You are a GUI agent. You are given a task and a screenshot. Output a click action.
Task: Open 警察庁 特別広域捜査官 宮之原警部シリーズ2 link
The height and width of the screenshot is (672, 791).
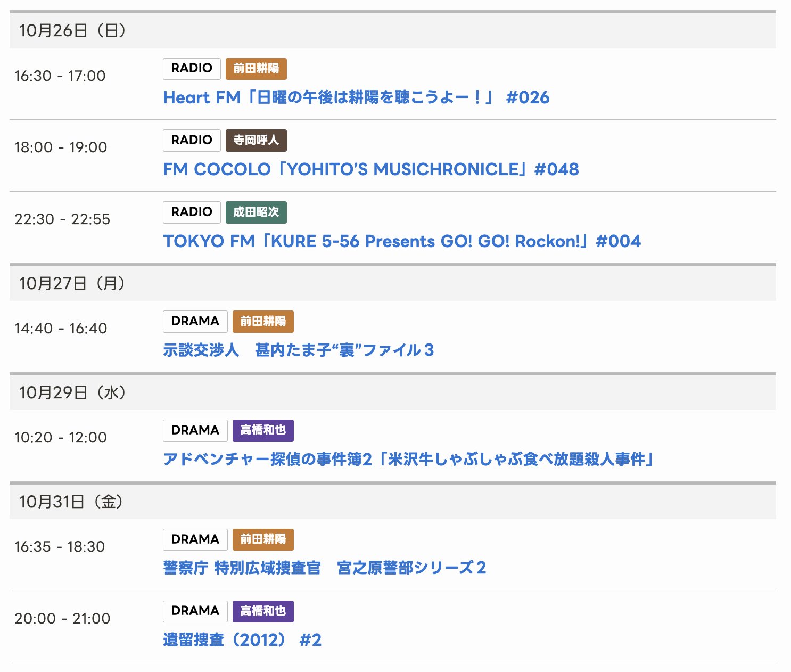click(x=324, y=568)
